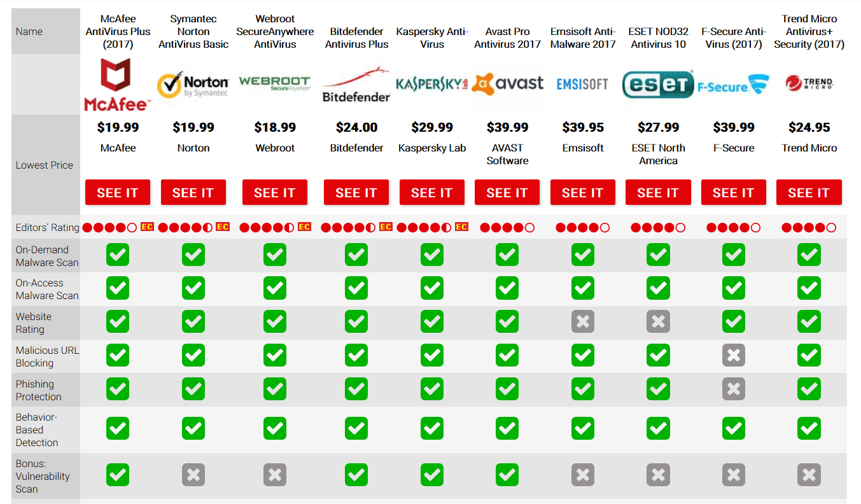The image size is (861, 504).
Task: Click the avast logo
Action: pyautogui.click(x=507, y=83)
